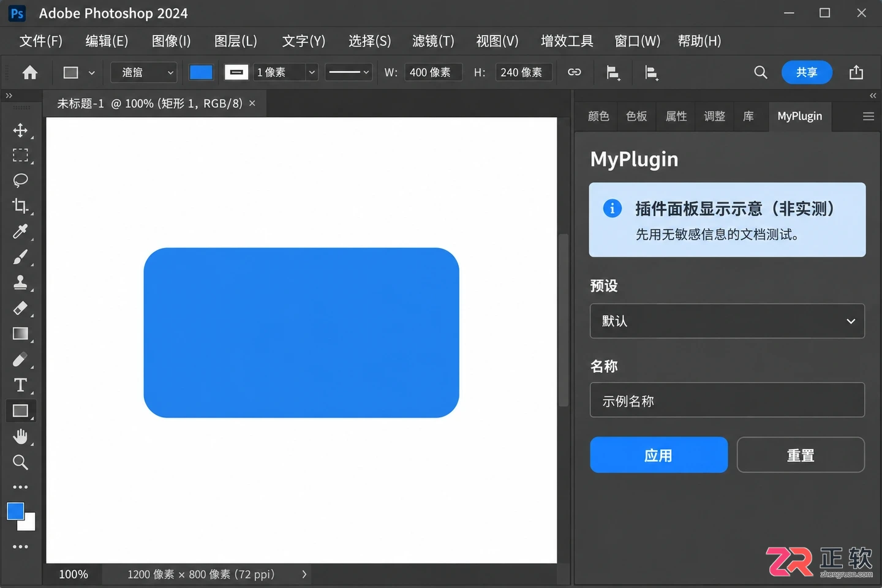Select the Clone Stamp tool

pos(20,282)
